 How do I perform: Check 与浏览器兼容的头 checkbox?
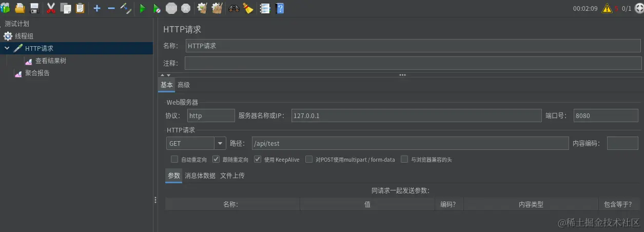pos(404,159)
